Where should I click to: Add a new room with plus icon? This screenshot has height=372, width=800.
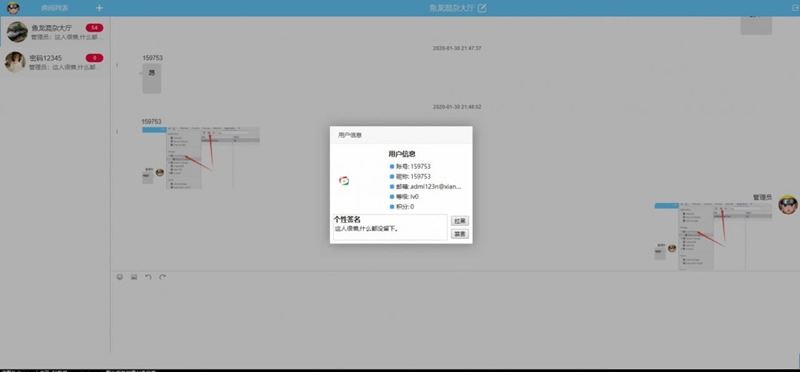pyautogui.click(x=99, y=8)
